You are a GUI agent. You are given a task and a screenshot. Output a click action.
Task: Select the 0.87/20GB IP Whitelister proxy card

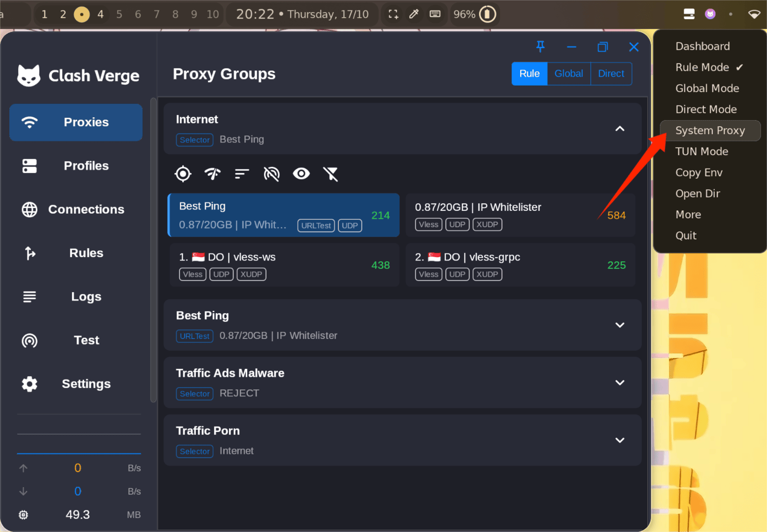[x=521, y=215]
